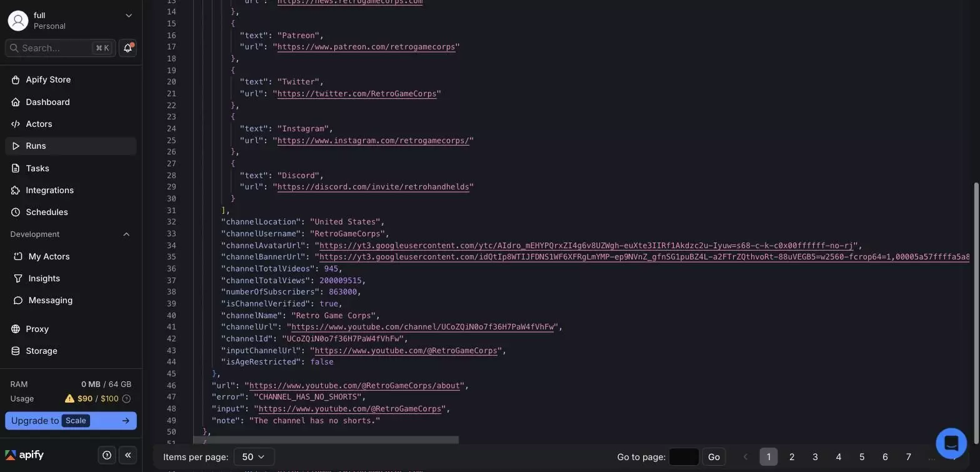980x472 pixels.
Task: Open the twitter.com/RetroGameCorps link
Action: click(x=357, y=94)
